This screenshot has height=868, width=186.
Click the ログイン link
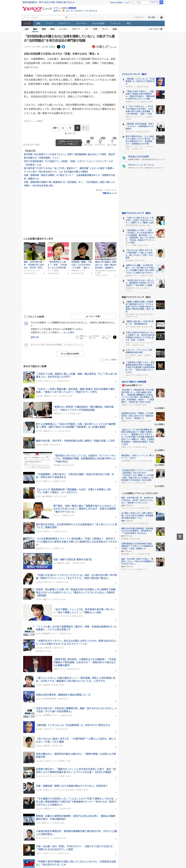pos(57,11)
